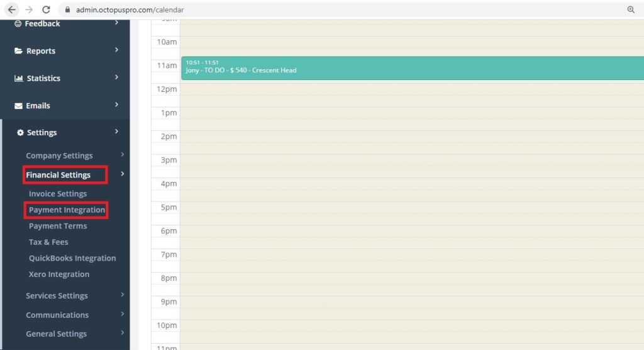Open Xero Integration
The width and height of the screenshot is (644, 350).
click(x=58, y=274)
